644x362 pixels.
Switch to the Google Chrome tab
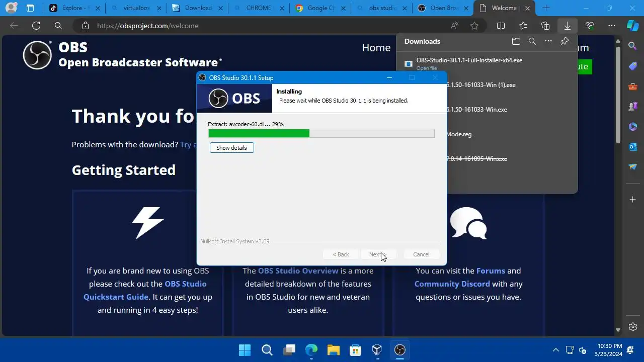(x=320, y=8)
